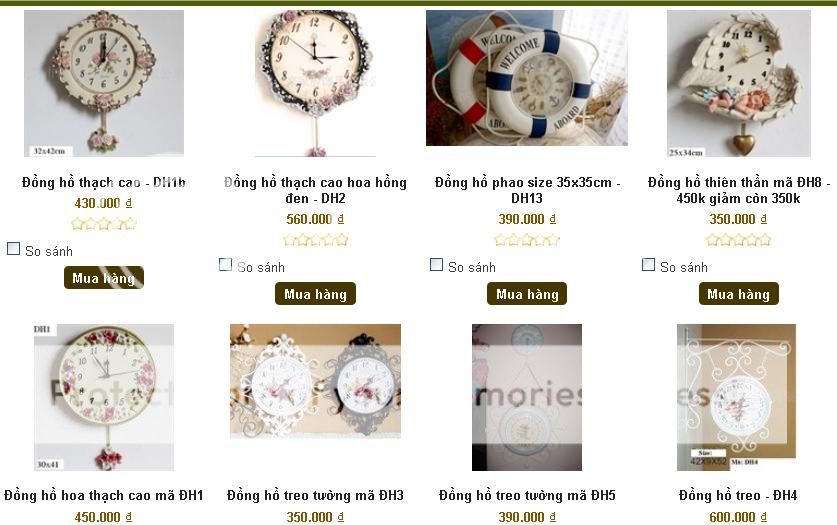The width and height of the screenshot is (837, 525).
Task: Click Mua hàng for angel clock DH8
Action: 739,294
